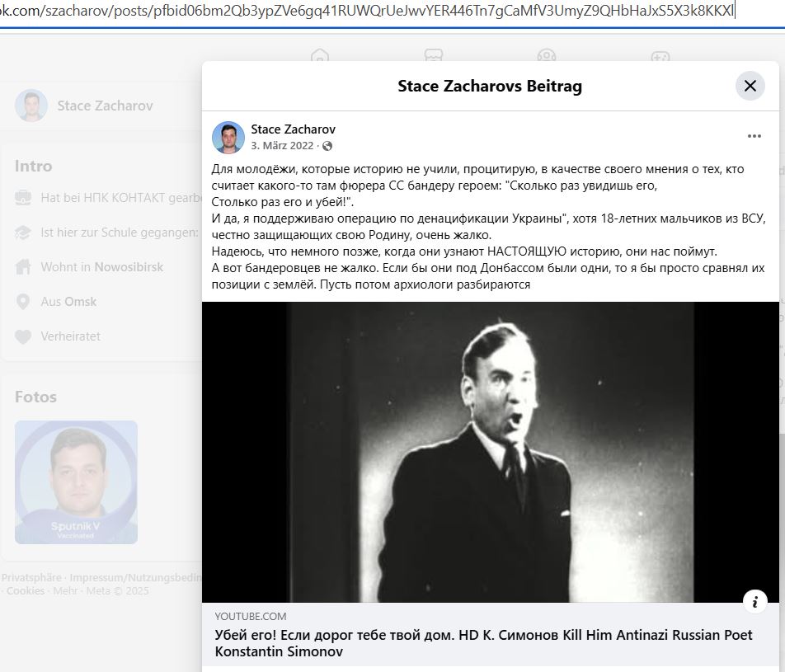Click the Hat bei НПК КОНТАКТ work entry

[x=121, y=198]
